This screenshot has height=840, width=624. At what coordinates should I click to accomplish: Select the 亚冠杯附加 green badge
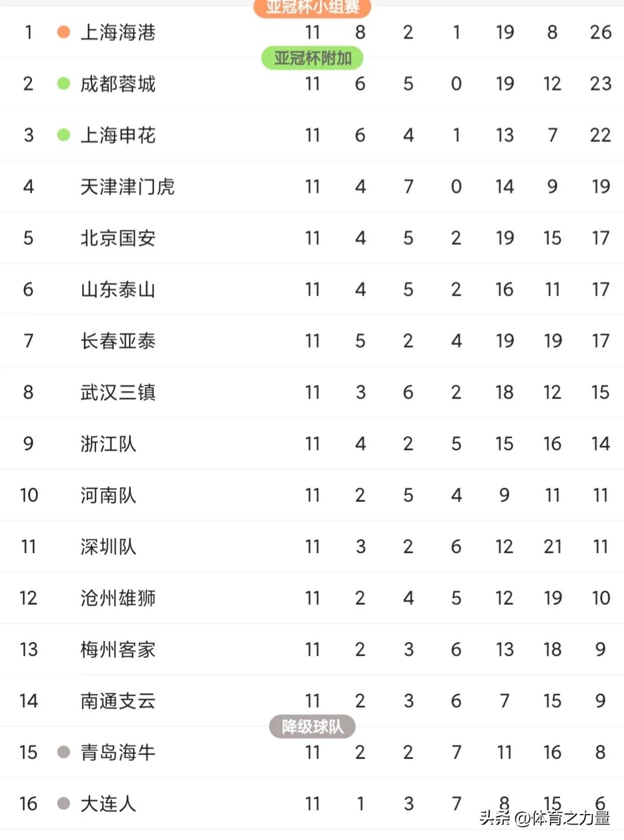(x=312, y=58)
